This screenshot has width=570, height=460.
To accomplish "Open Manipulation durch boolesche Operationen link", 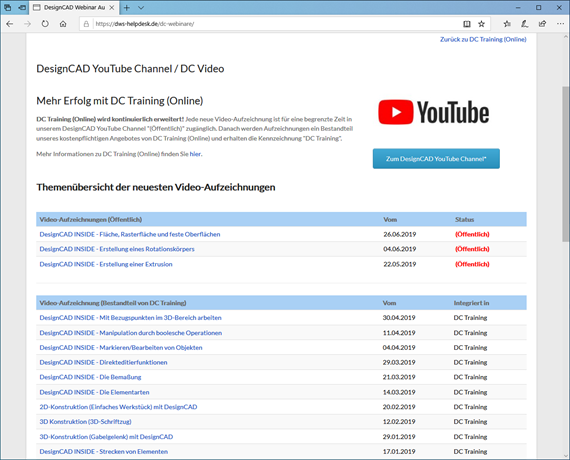I will pyautogui.click(x=131, y=333).
